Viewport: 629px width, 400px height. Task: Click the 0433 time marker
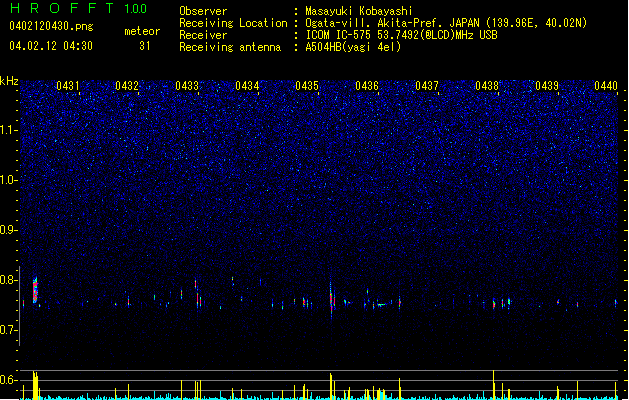(x=187, y=86)
